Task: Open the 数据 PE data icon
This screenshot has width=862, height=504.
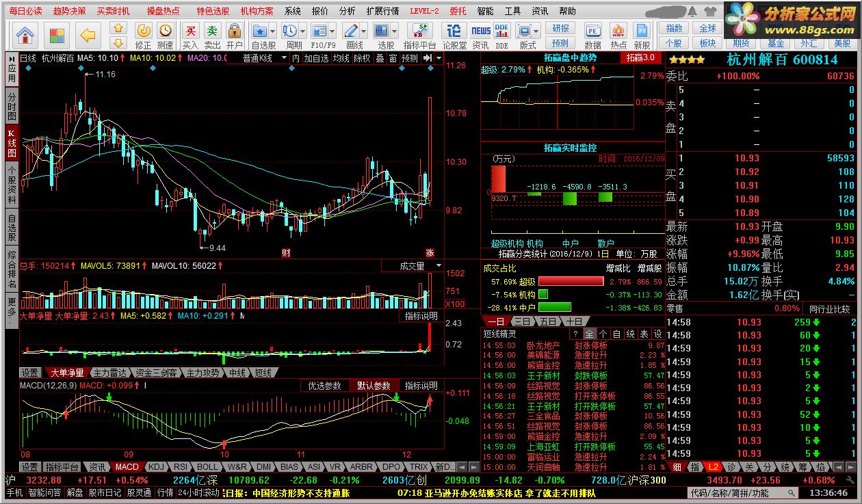Action: [x=593, y=35]
